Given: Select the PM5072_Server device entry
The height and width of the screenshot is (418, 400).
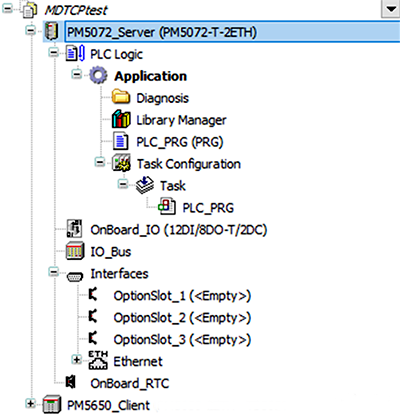Looking at the screenshot, I should point(162,32).
